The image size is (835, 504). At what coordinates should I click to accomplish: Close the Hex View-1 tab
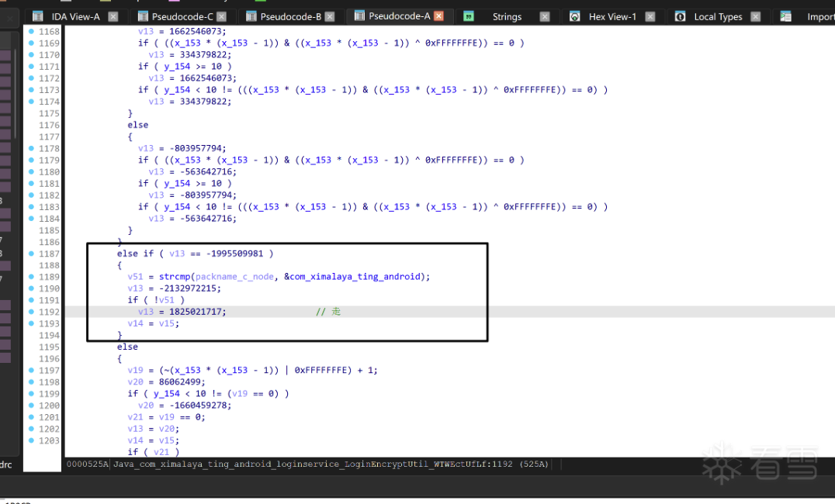point(650,16)
